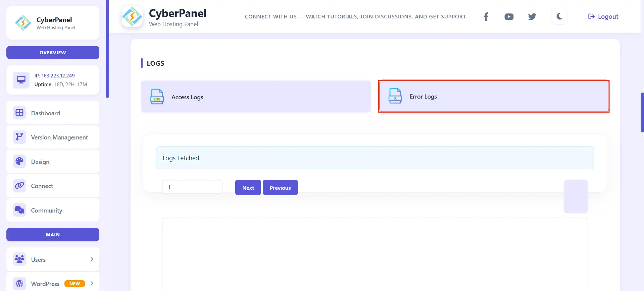Open the Design menu item
Image resolution: width=644 pixels, height=291 pixels.
(x=53, y=162)
